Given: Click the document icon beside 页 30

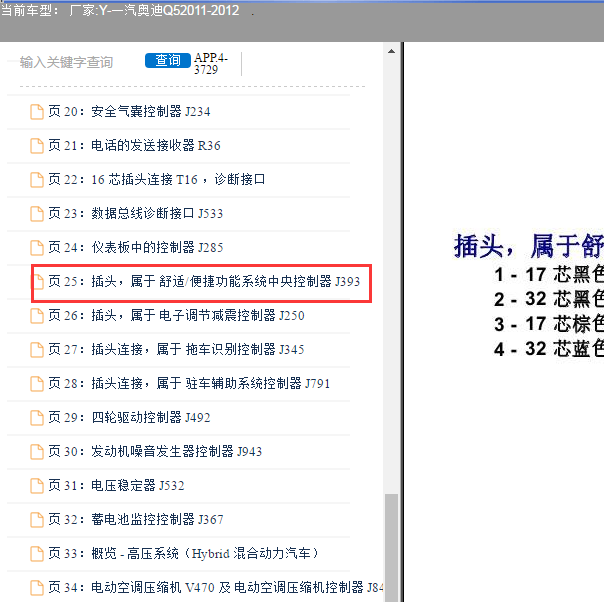Looking at the screenshot, I should pyautogui.click(x=37, y=451).
